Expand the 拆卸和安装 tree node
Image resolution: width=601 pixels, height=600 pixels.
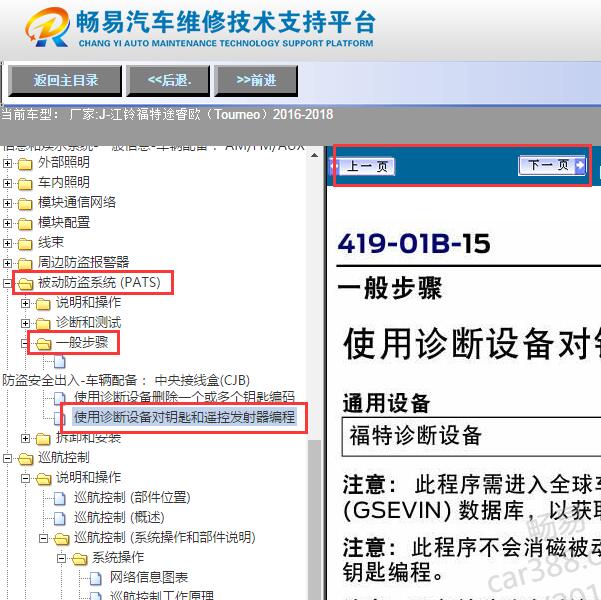click(x=25, y=438)
